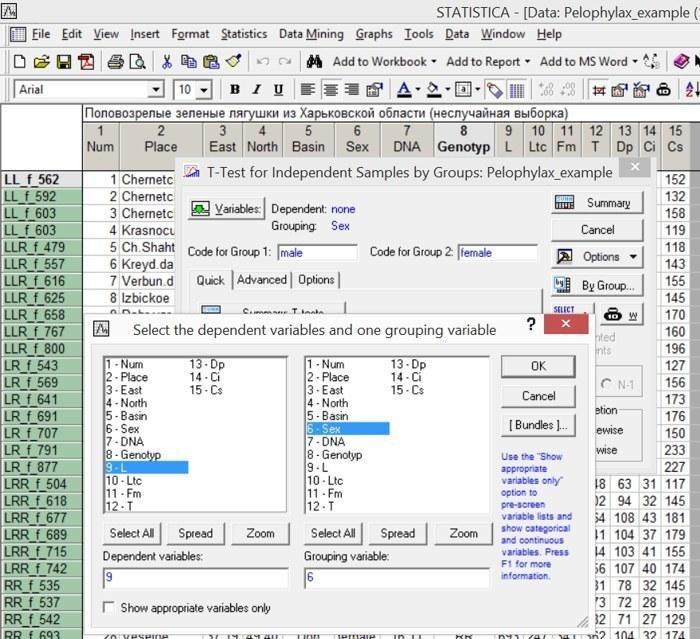Click the help book icon in toolbar
The height and width of the screenshot is (639, 700).
681,62
